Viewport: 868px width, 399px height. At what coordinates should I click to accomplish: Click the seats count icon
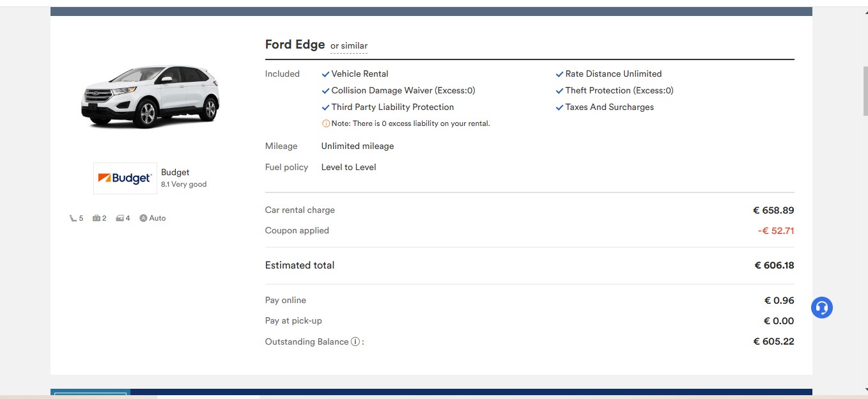tap(73, 218)
